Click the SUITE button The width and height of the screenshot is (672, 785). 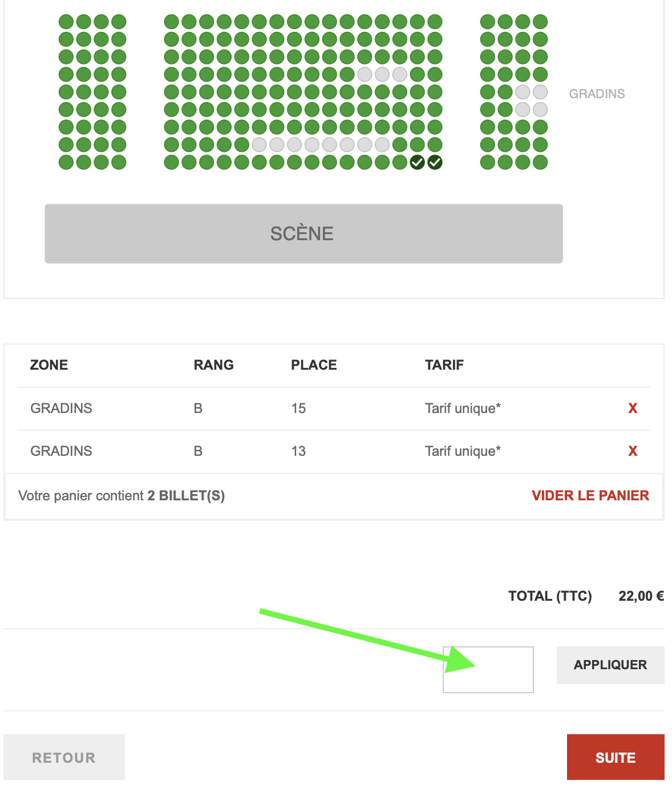[x=616, y=757]
